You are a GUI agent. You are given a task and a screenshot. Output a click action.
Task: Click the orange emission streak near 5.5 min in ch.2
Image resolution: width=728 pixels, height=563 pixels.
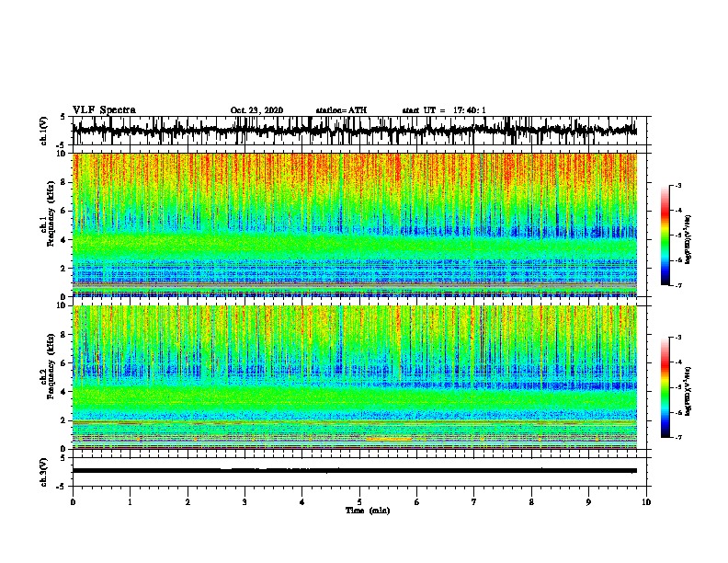tap(389, 439)
